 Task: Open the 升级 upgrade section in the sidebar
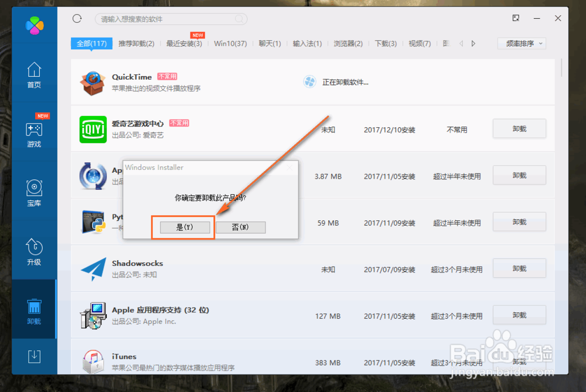click(x=34, y=247)
